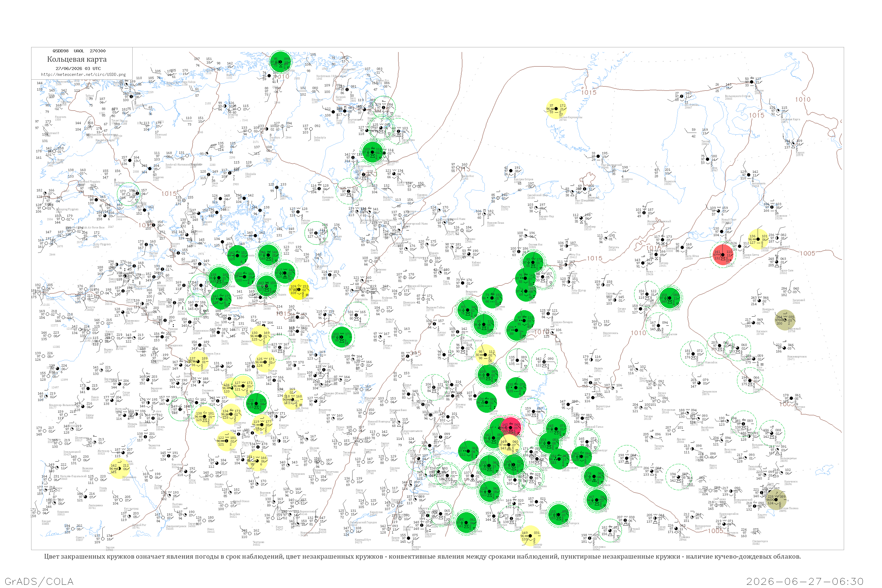Select the red station circle at Надым

[x=723, y=255]
